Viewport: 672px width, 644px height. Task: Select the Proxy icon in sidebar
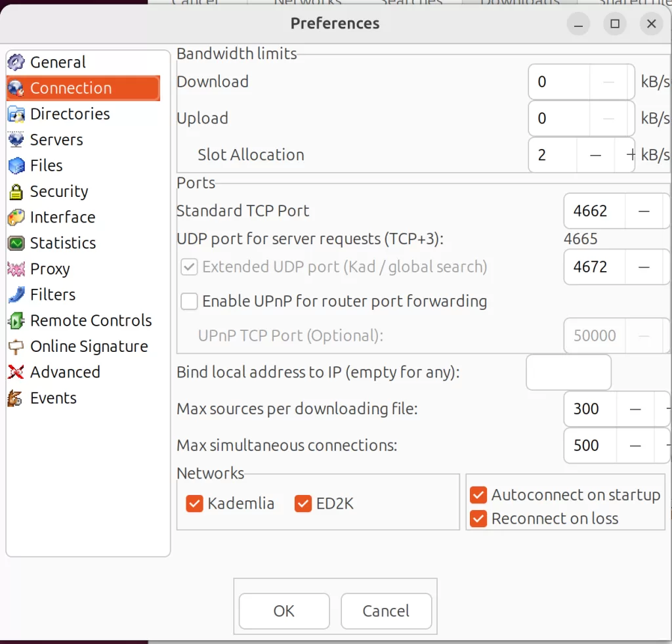coord(16,269)
